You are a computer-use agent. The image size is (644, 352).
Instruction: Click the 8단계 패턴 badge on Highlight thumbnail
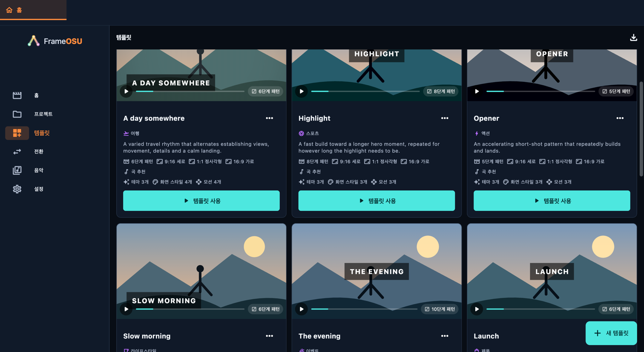click(441, 92)
